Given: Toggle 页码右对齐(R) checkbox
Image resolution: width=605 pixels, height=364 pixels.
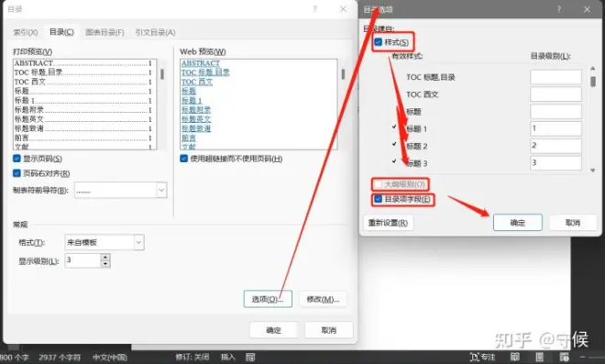Looking at the screenshot, I should pyautogui.click(x=16, y=173).
